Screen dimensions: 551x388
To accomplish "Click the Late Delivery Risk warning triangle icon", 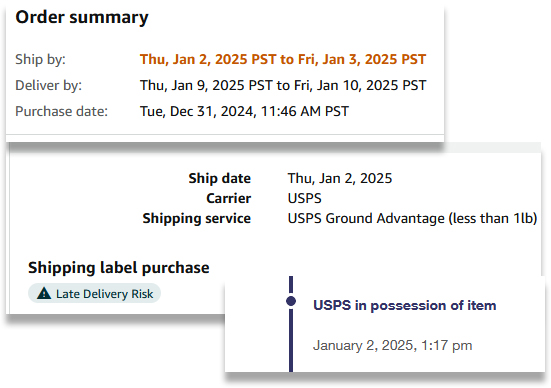I will [44, 293].
